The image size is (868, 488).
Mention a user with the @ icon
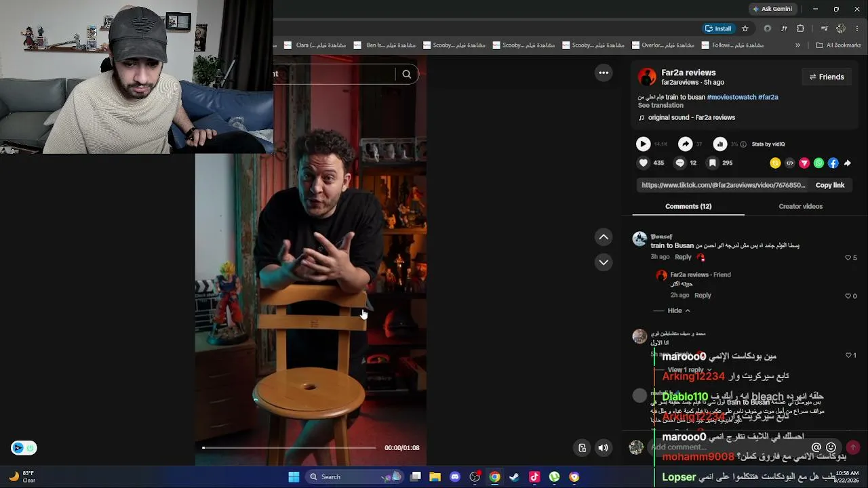pyautogui.click(x=816, y=447)
